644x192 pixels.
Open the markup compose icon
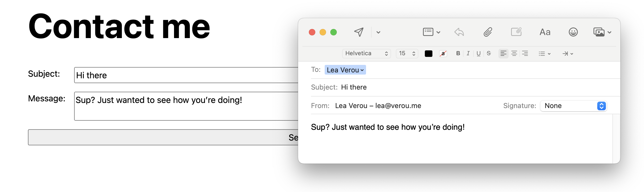click(x=516, y=32)
